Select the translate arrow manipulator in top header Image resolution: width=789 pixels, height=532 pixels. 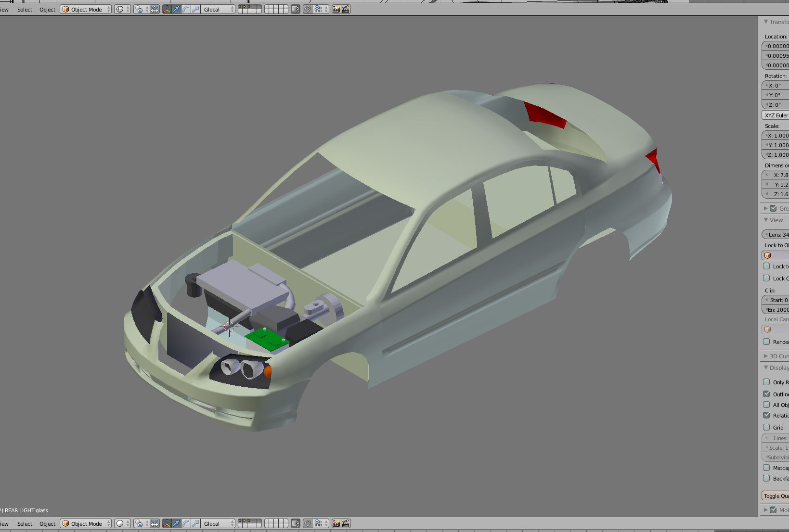pos(177,9)
